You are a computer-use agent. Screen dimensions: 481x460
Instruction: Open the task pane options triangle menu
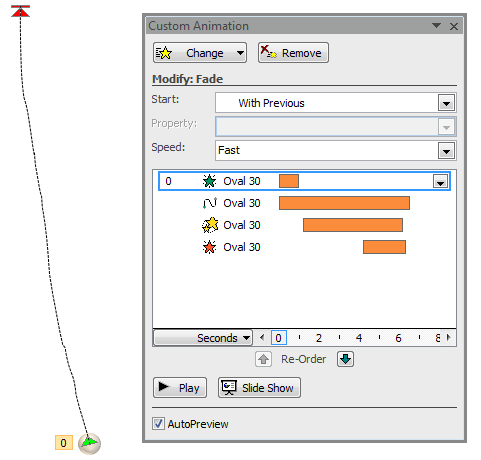pyautogui.click(x=436, y=25)
